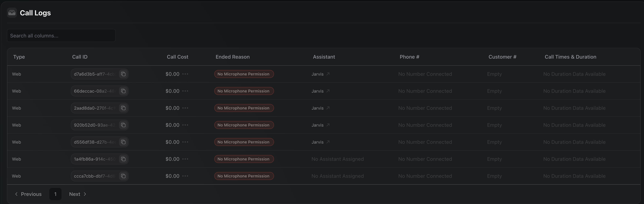Screen dimensions: 644x204
Task: Copy call ID starting with 66deccac
Action: point(123,91)
